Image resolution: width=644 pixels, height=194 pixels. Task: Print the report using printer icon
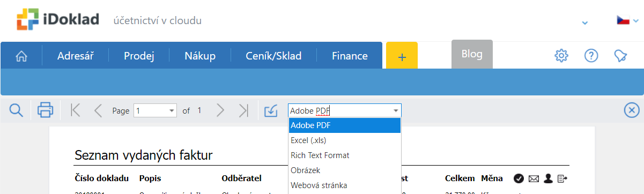tap(46, 110)
